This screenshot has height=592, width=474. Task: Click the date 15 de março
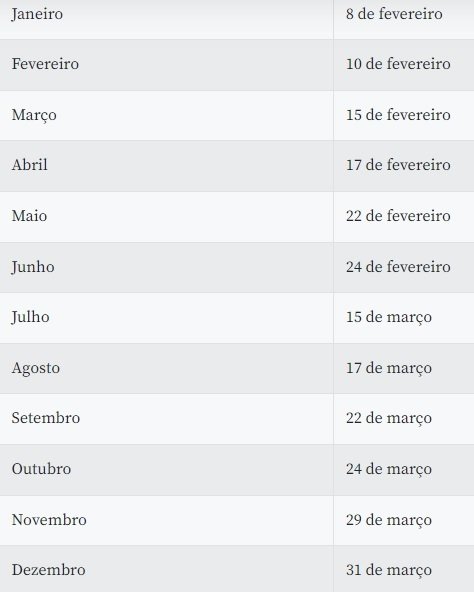click(389, 317)
